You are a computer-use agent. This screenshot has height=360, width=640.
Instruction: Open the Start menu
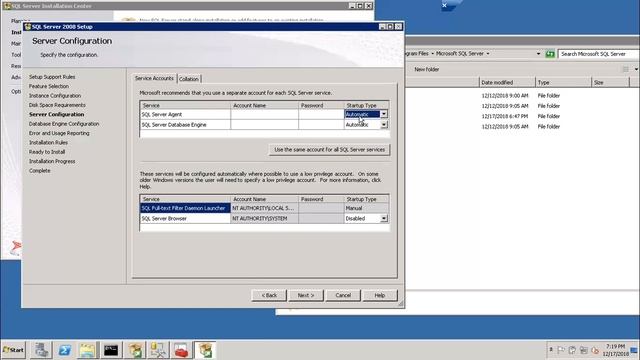point(13,350)
